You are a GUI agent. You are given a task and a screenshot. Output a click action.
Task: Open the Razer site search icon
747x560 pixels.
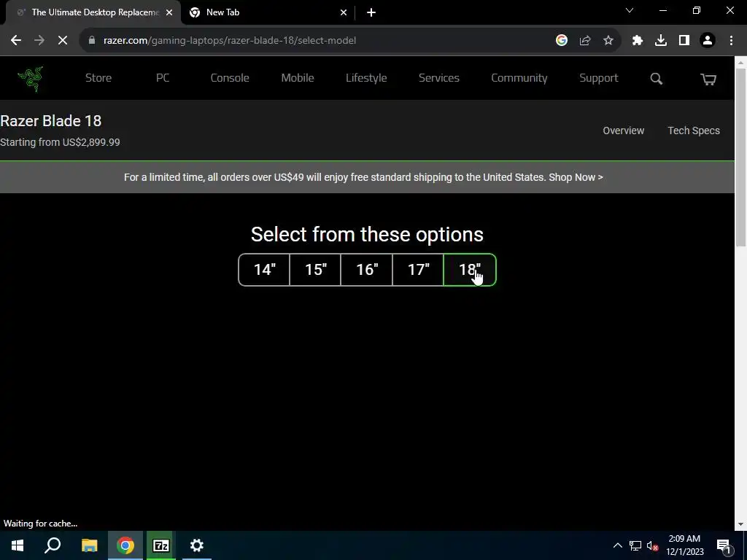656,79
